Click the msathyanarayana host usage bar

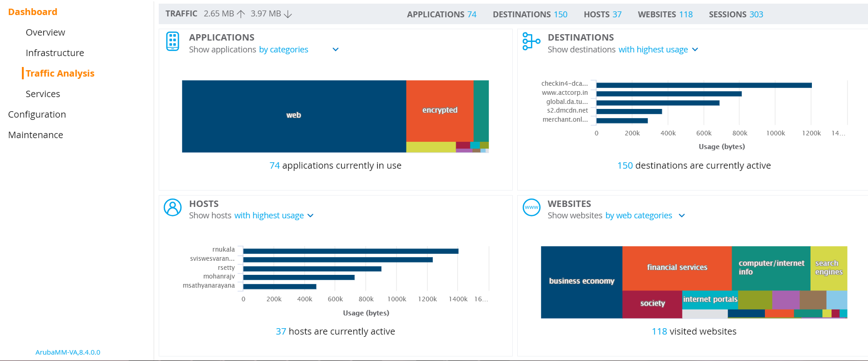click(280, 287)
